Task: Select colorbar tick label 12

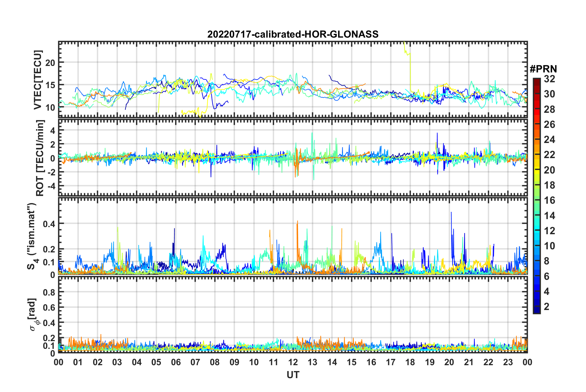Action: coord(549,231)
